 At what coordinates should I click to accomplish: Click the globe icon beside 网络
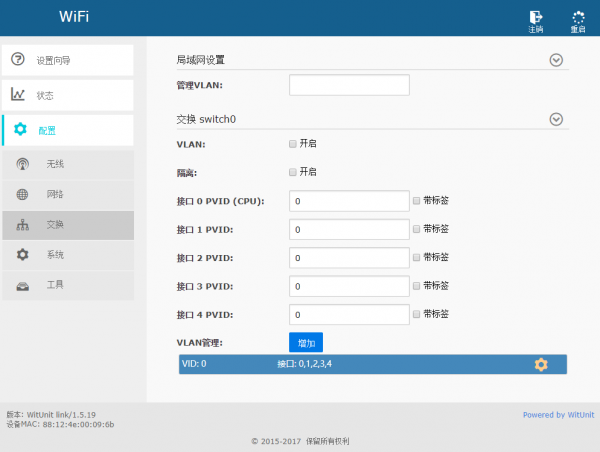[x=22, y=194]
